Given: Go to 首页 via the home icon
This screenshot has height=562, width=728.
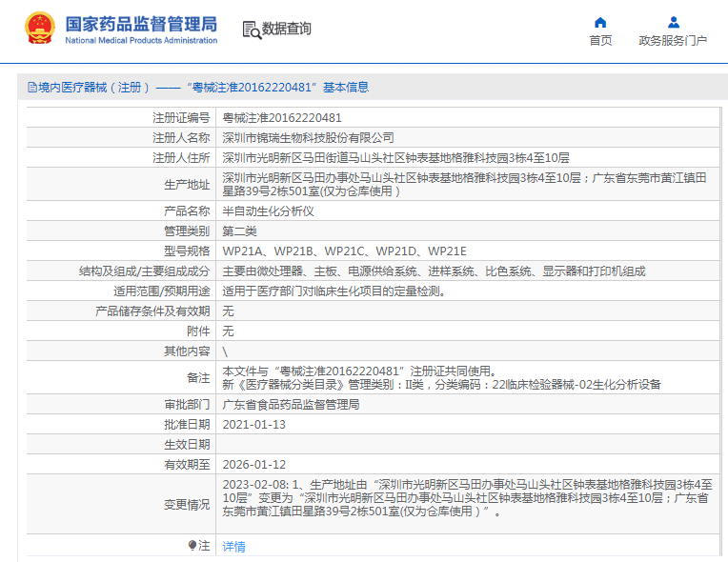Looking at the screenshot, I should (600, 22).
